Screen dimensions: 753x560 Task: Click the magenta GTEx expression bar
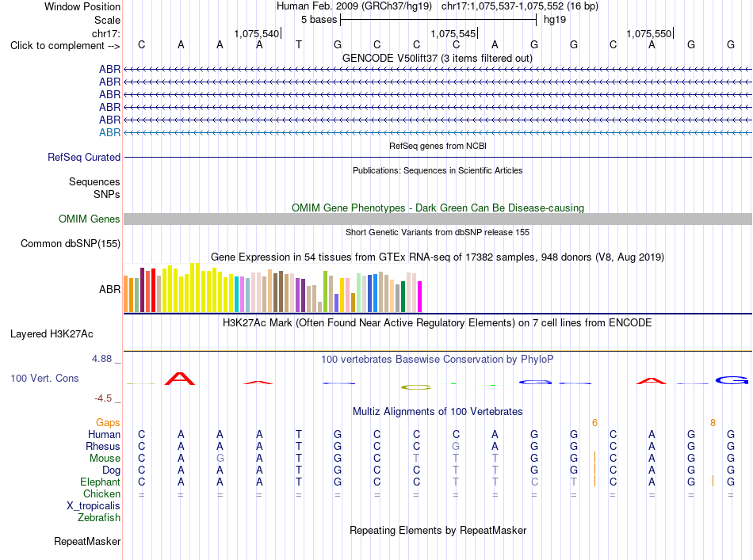point(420,296)
